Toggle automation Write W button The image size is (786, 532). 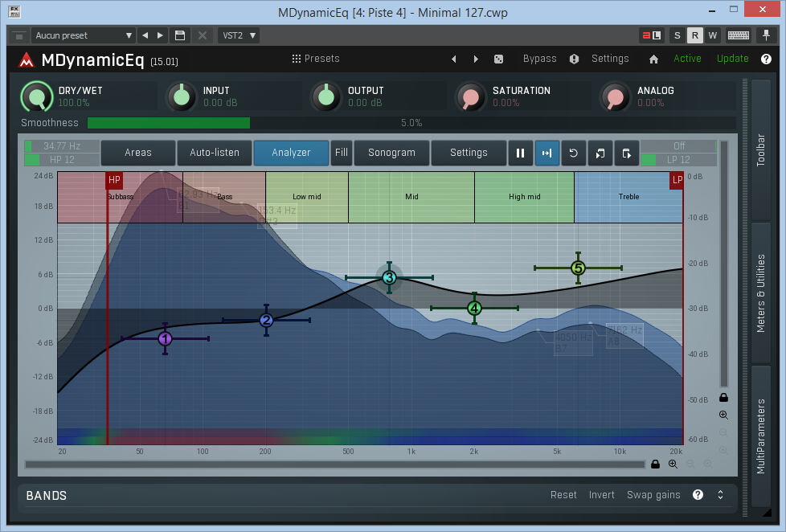pos(712,35)
